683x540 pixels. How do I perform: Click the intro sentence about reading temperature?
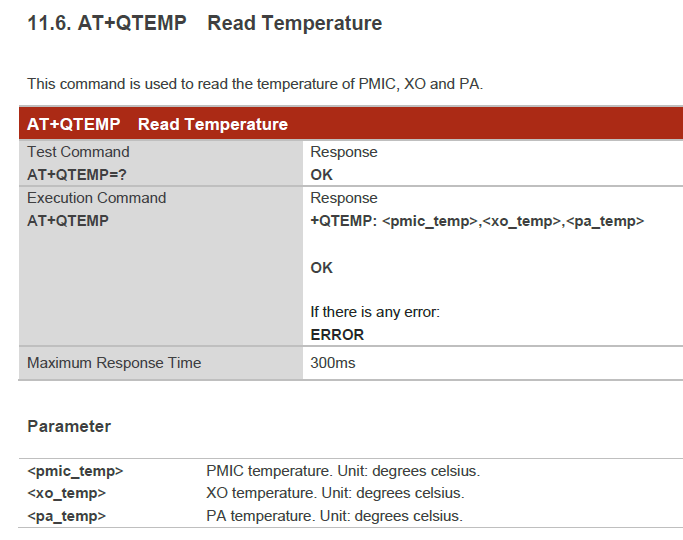point(255,84)
